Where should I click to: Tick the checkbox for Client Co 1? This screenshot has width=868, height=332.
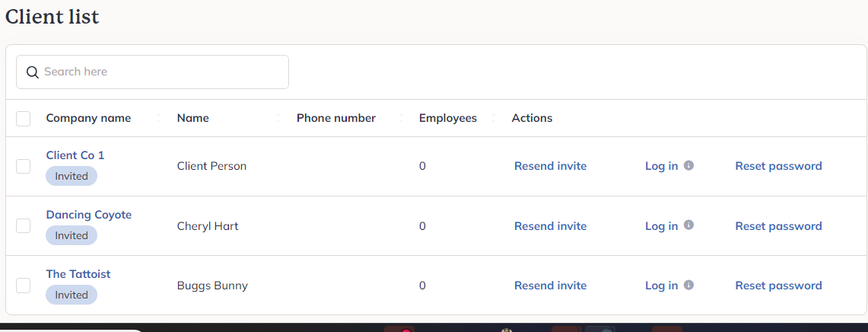24,166
